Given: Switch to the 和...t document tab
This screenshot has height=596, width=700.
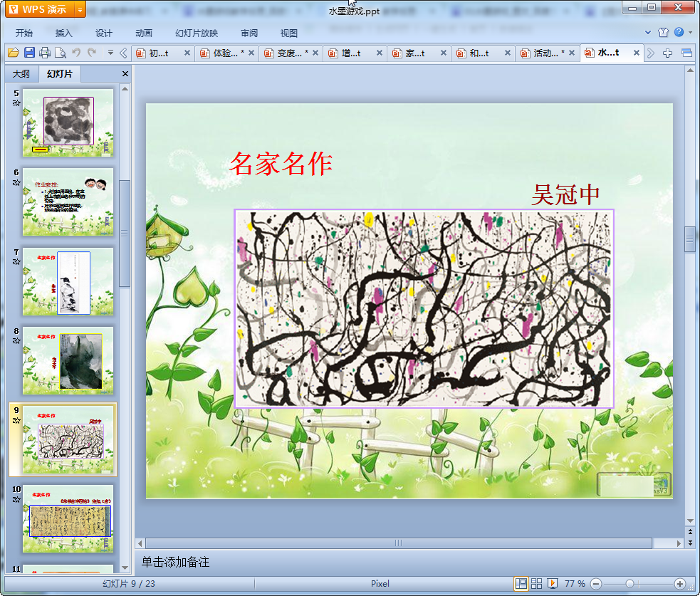Looking at the screenshot, I should [479, 53].
